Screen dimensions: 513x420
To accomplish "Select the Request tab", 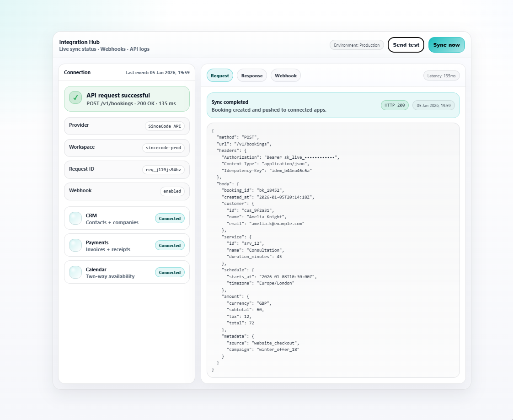I will [220, 75].
